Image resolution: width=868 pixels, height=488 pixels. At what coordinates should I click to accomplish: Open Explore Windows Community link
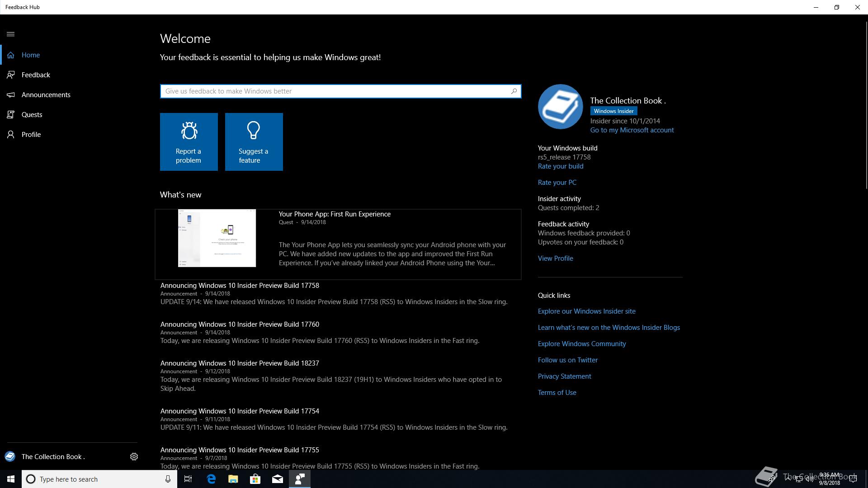[582, 344]
